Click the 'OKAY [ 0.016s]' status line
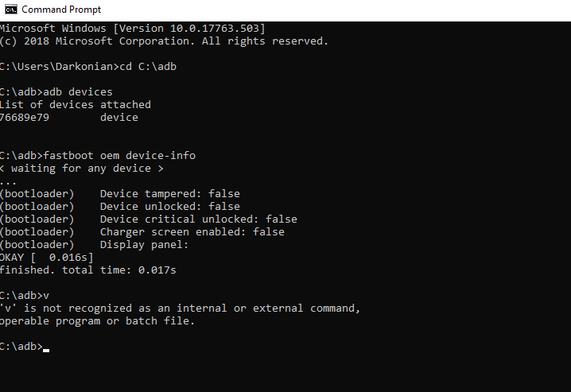571x392 pixels. 47,257
